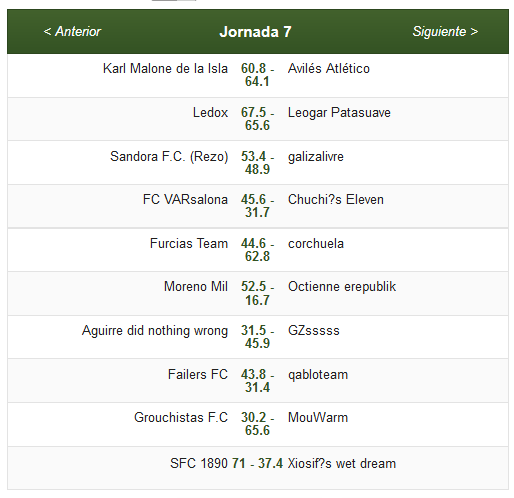
Task: Open the 43.8 - 31.4 match score
Action: [257, 381]
